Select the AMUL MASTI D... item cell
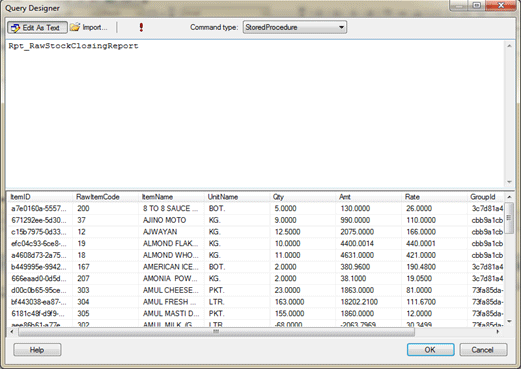 171,314
